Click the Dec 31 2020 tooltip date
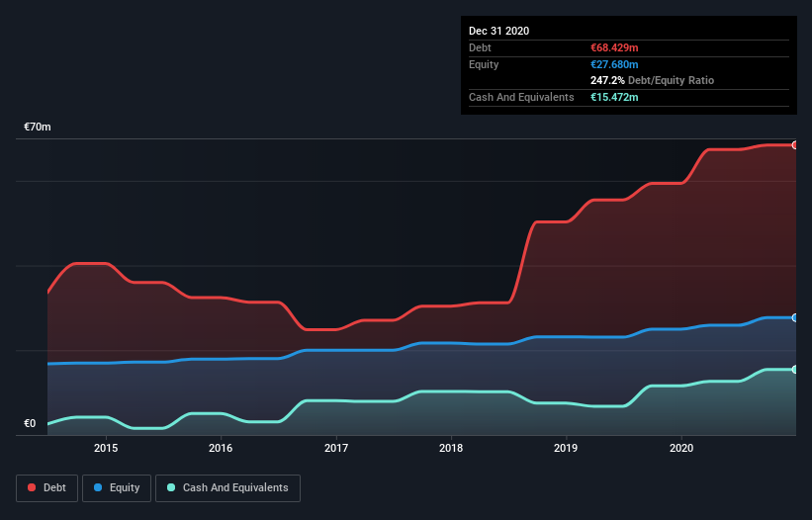812x520 pixels. click(x=498, y=31)
